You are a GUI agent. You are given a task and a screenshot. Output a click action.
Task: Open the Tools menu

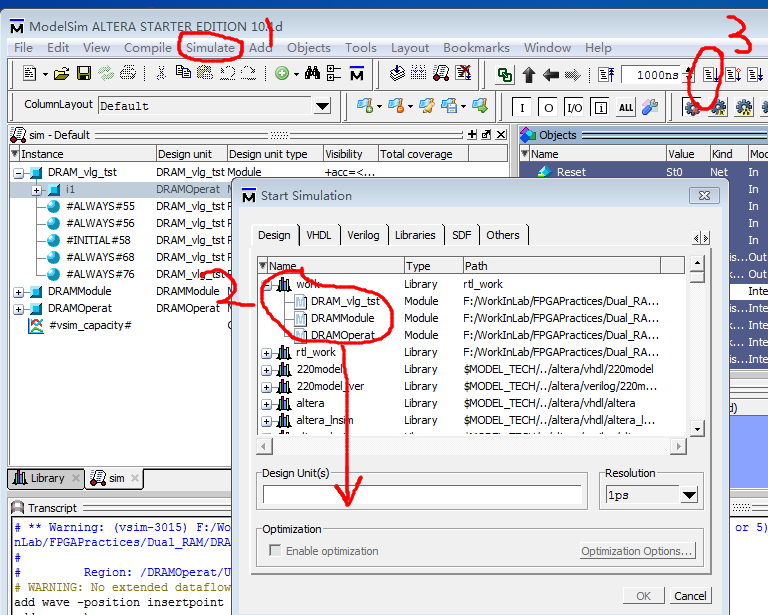(360, 47)
